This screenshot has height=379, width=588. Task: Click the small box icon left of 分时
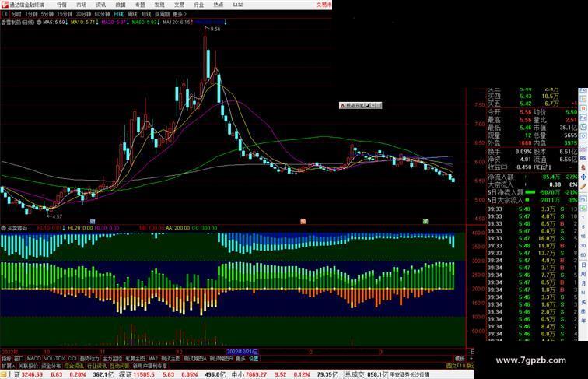tap(5, 14)
